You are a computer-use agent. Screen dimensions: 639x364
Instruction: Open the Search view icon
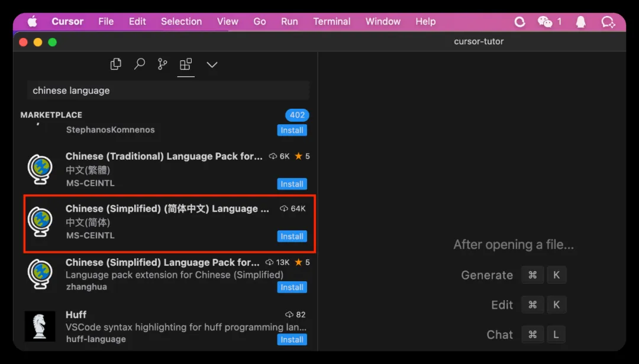140,64
